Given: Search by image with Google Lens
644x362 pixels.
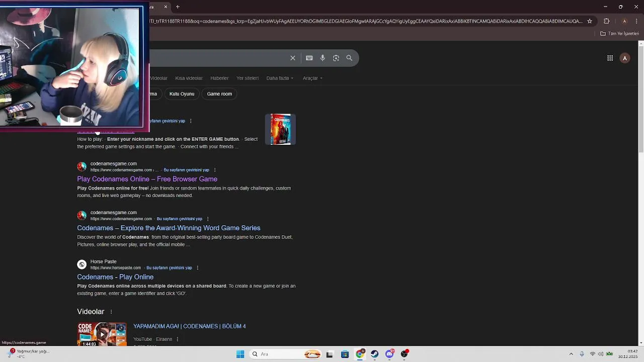Looking at the screenshot, I should point(336,58).
